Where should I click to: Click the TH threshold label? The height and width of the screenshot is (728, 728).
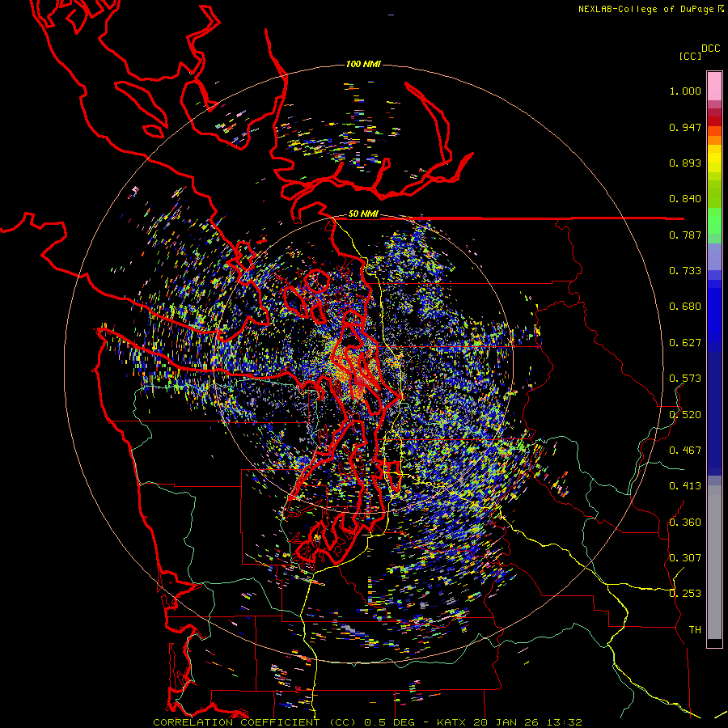695,630
